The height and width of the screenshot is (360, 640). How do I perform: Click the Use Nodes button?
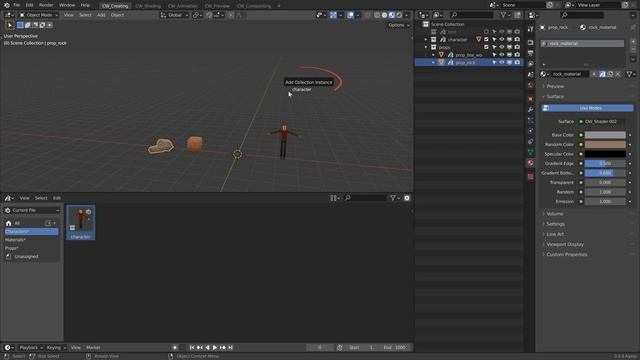pyautogui.click(x=588, y=108)
